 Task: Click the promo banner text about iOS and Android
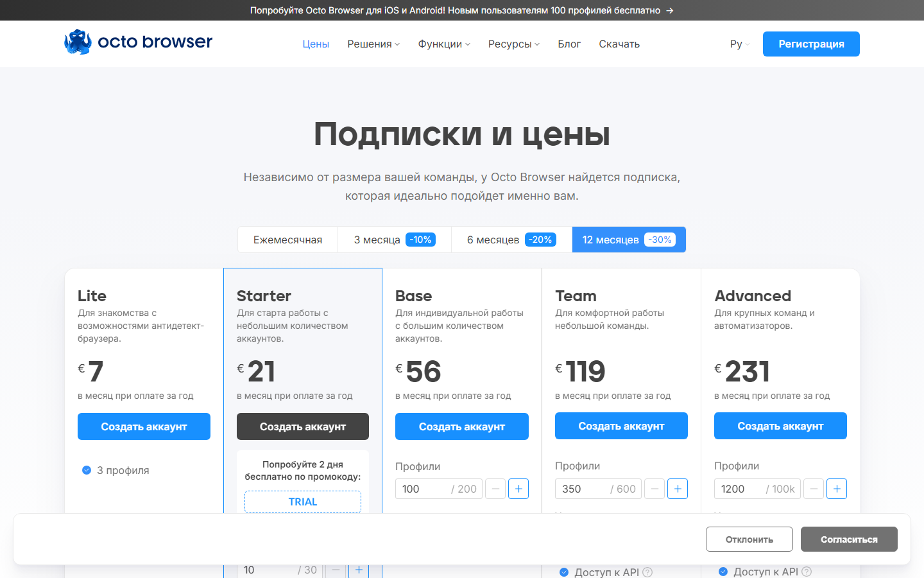tap(455, 10)
